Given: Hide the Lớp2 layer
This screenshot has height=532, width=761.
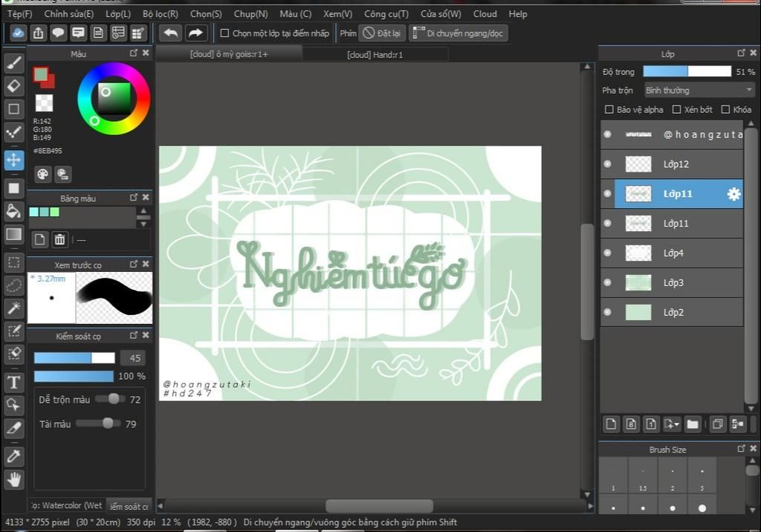Looking at the screenshot, I should pyautogui.click(x=607, y=312).
